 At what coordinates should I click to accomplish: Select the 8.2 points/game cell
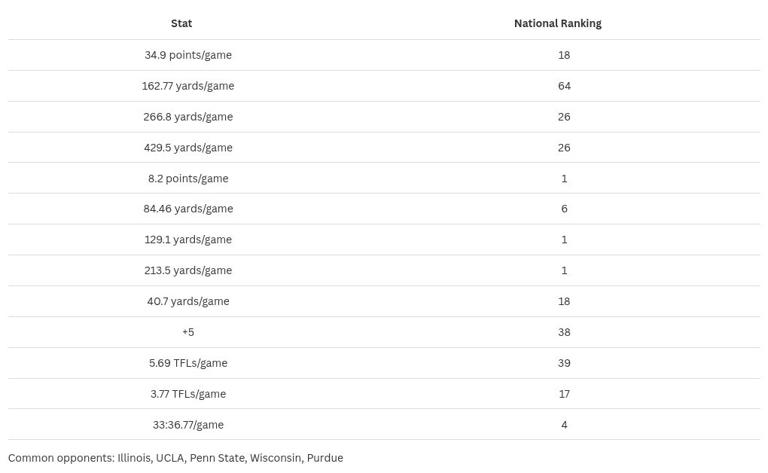coord(188,179)
